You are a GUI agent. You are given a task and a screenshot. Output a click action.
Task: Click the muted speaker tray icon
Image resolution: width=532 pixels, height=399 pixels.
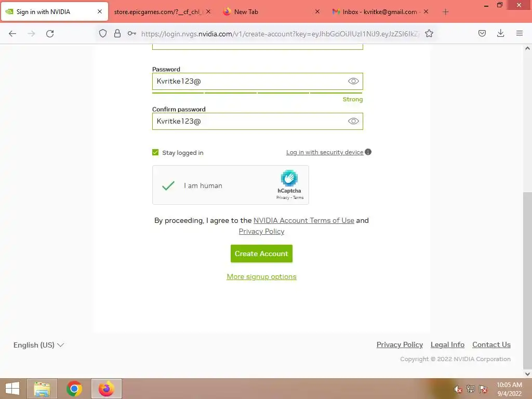(x=458, y=389)
